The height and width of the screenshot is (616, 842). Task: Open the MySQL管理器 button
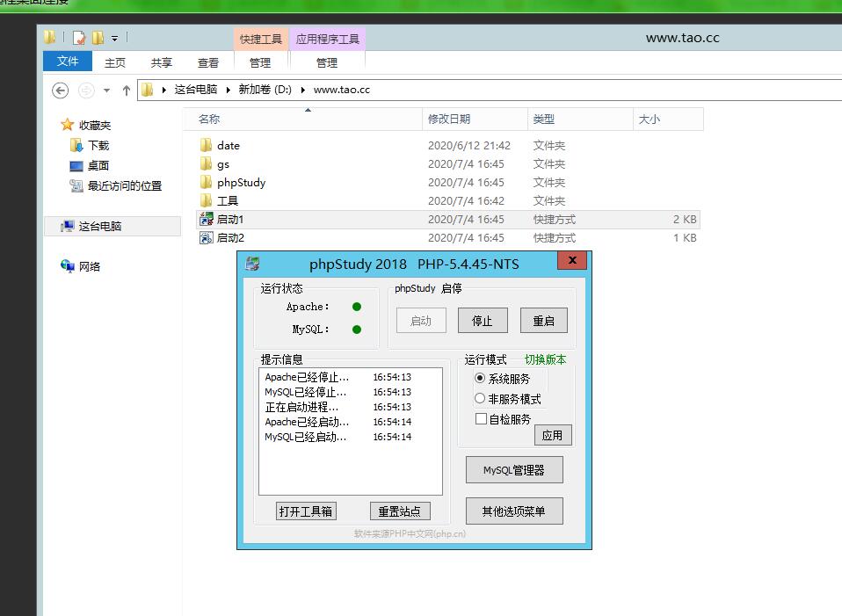pyautogui.click(x=514, y=470)
